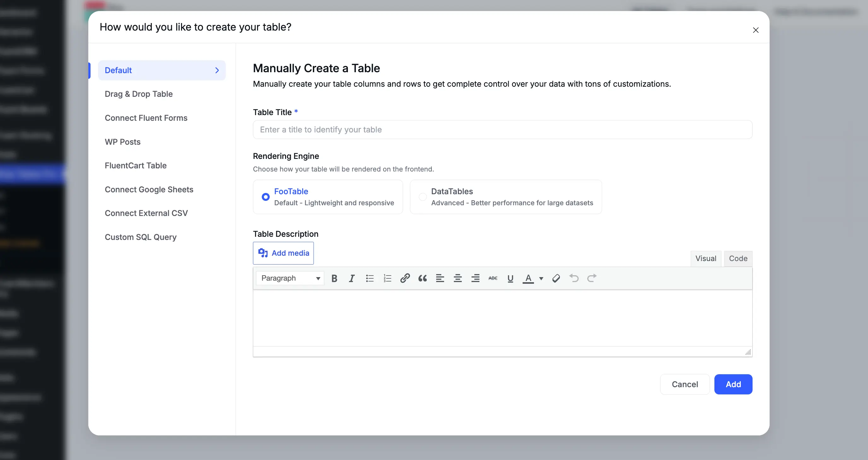
Task: Click the Add button to create table
Action: click(733, 384)
